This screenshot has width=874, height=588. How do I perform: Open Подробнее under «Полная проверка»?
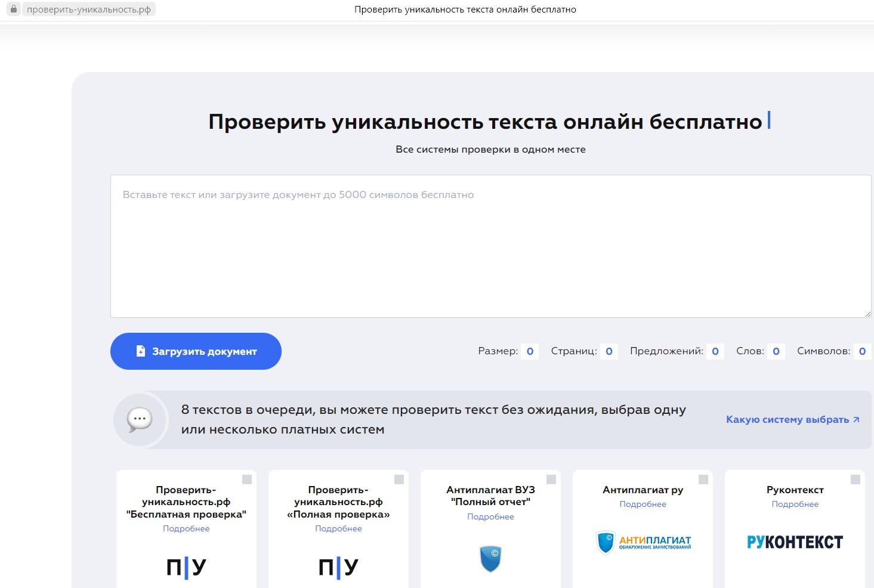coord(338,528)
